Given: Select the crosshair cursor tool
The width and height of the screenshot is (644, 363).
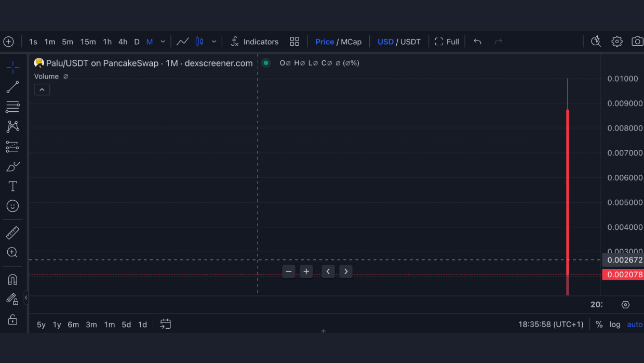Looking at the screenshot, I should 13,68.
